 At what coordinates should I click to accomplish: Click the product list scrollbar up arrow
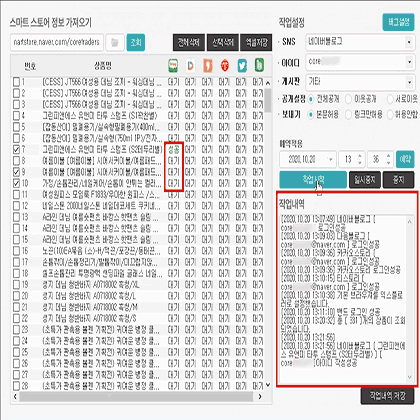pyautogui.click(x=268, y=83)
